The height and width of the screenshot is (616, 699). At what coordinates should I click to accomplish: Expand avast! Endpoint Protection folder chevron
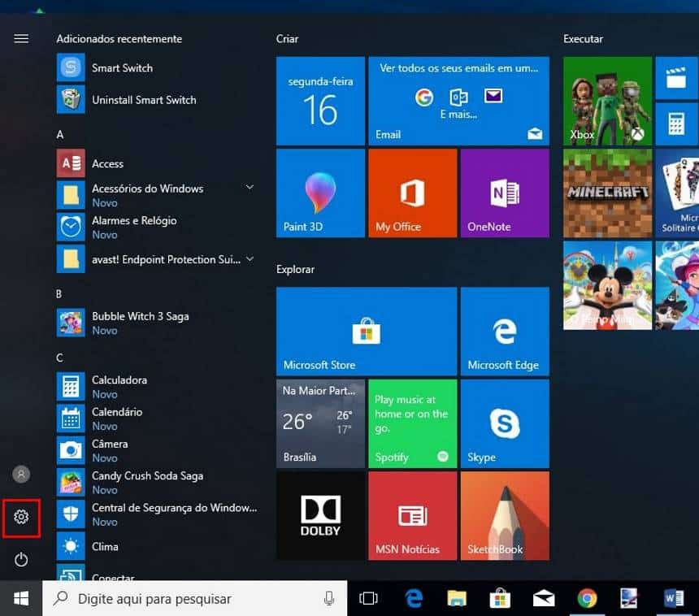click(250, 259)
